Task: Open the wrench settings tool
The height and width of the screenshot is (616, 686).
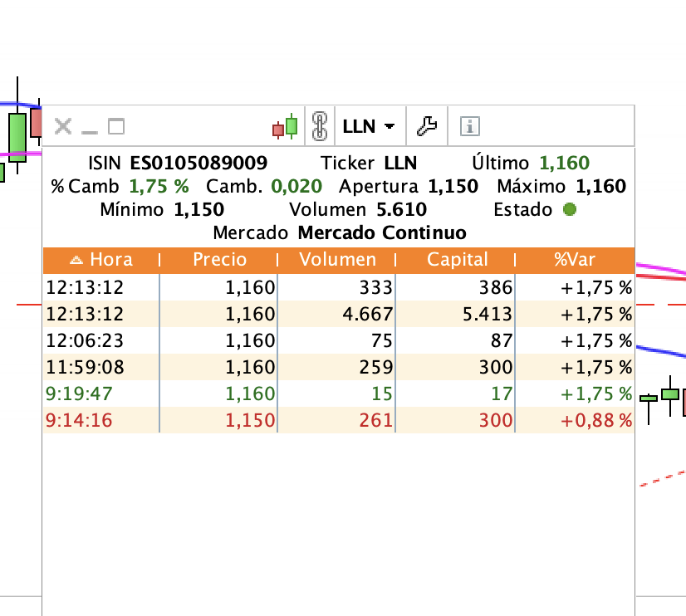Action: [x=426, y=127]
